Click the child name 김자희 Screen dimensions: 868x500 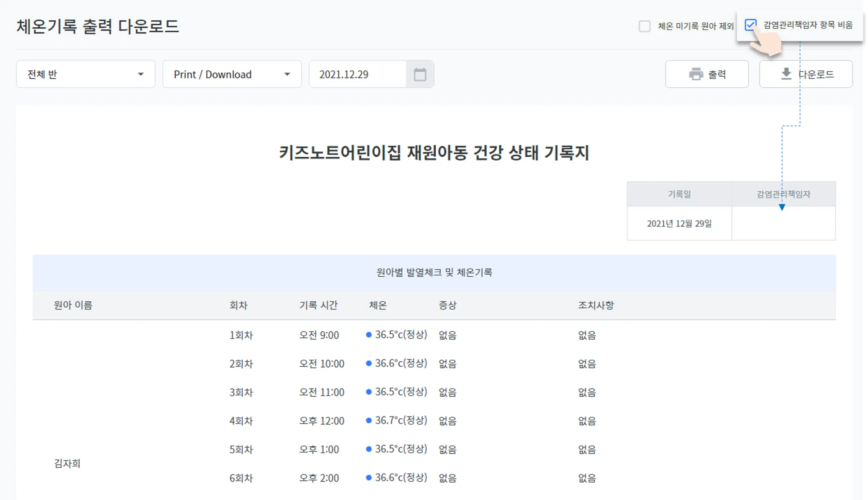[x=67, y=464]
